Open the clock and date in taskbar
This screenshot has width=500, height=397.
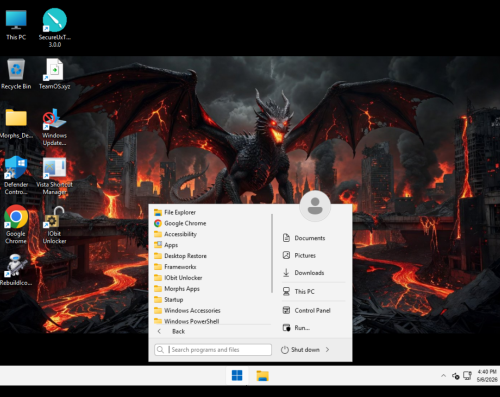tap(487, 376)
